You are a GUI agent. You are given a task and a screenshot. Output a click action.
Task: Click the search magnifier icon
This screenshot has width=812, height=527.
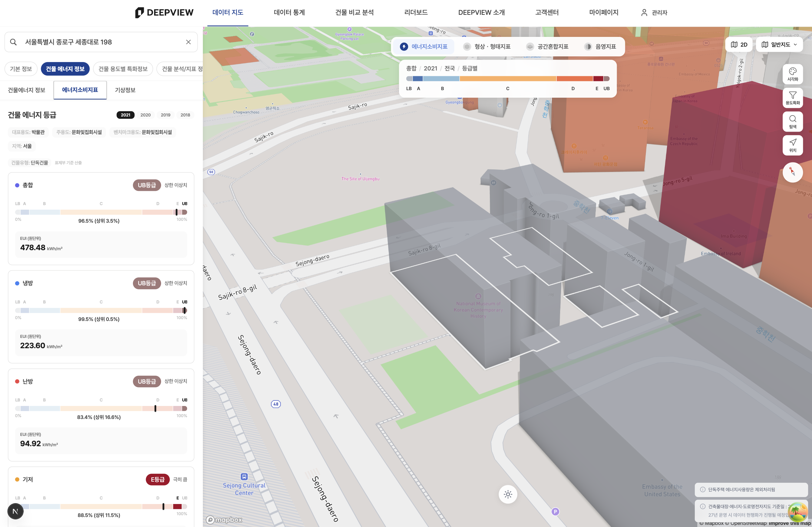point(13,42)
